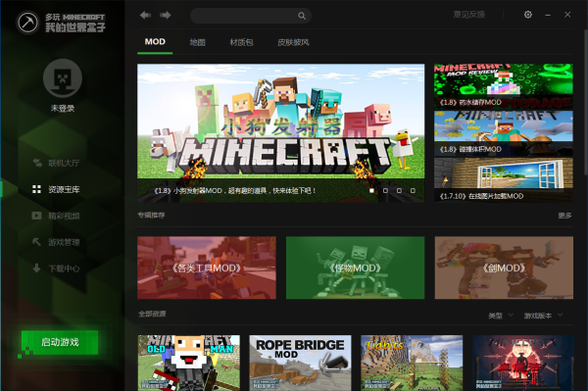Image resolution: width=588 pixels, height=391 pixels.
Task: Select the second banner carousel dot
Action: (385, 190)
